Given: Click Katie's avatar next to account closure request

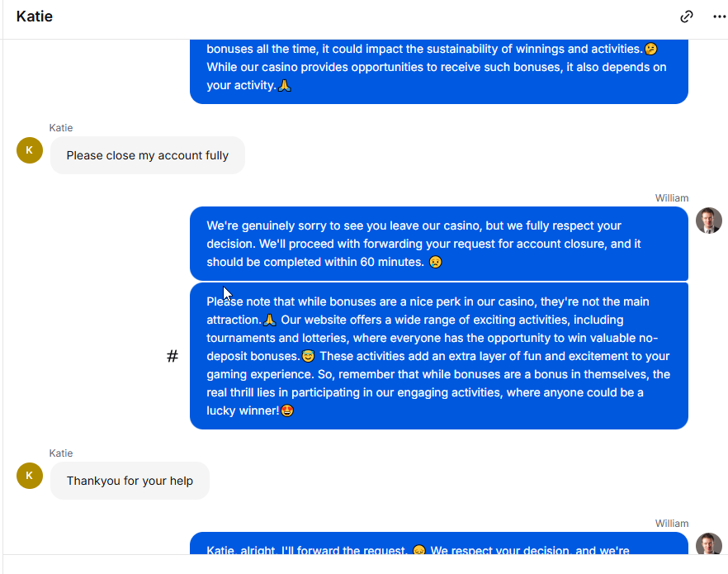Looking at the screenshot, I should coord(30,150).
